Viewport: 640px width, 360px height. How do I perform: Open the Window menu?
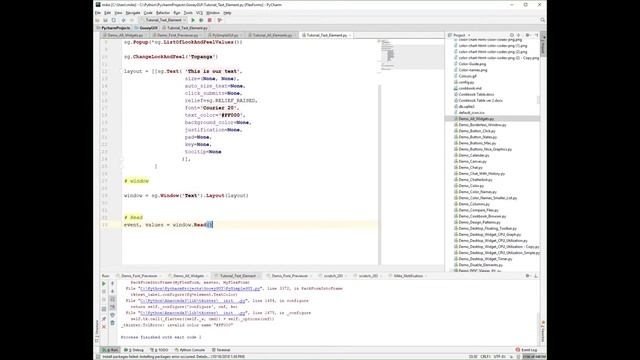tap(213, 13)
